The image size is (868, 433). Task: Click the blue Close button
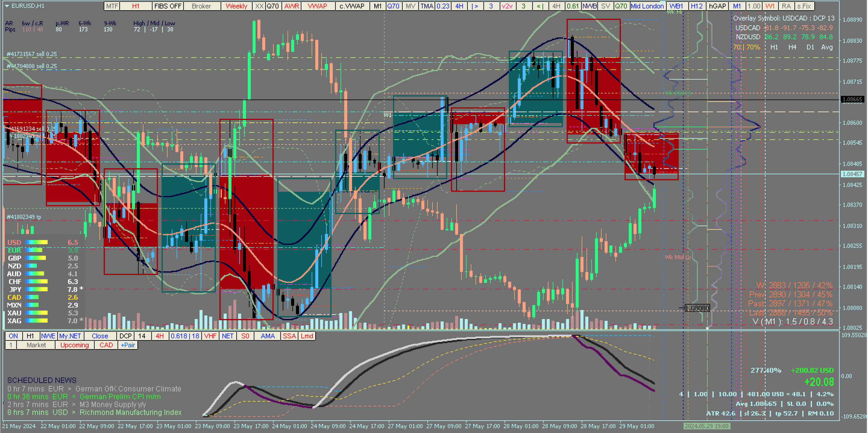(x=100, y=336)
